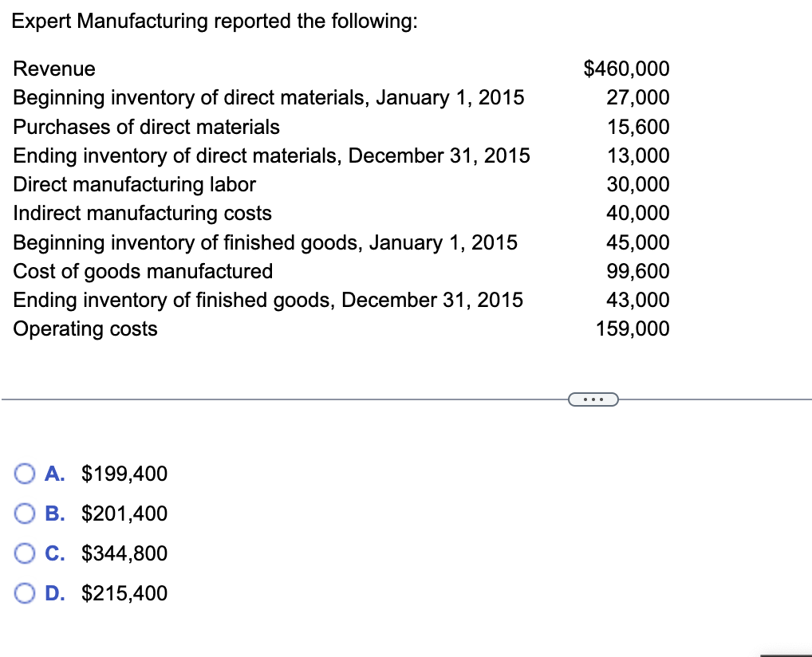Image resolution: width=812 pixels, height=657 pixels.
Task: Expand the collapsed section using the ellipsis control
Action: 593,398
